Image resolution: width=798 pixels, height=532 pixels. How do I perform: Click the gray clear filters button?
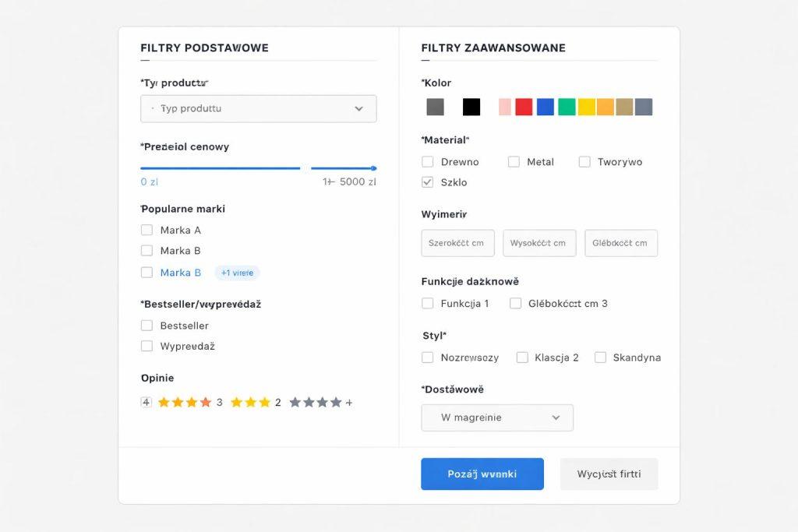(609, 474)
